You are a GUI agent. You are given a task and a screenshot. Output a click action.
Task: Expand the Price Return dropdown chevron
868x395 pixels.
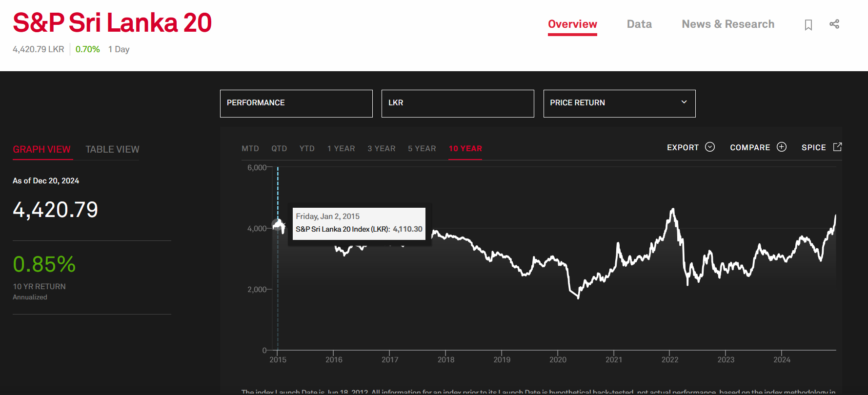684,102
